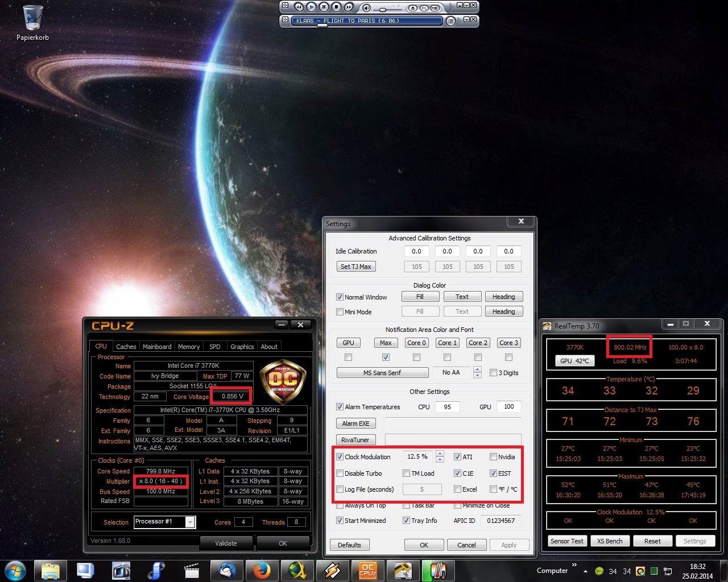Image resolution: width=728 pixels, height=582 pixels.
Task: Click stepper next to No AA
Action: 477,372
